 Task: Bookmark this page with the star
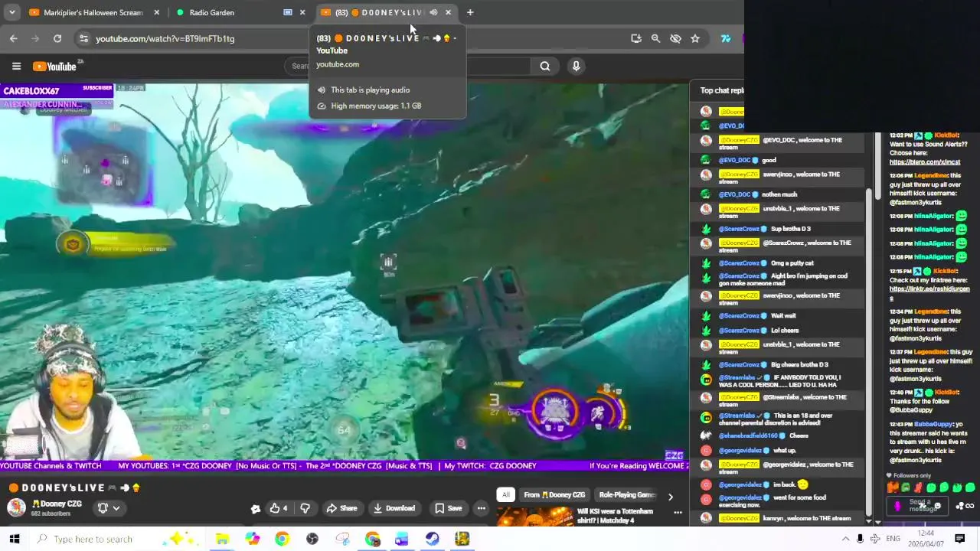click(x=695, y=38)
